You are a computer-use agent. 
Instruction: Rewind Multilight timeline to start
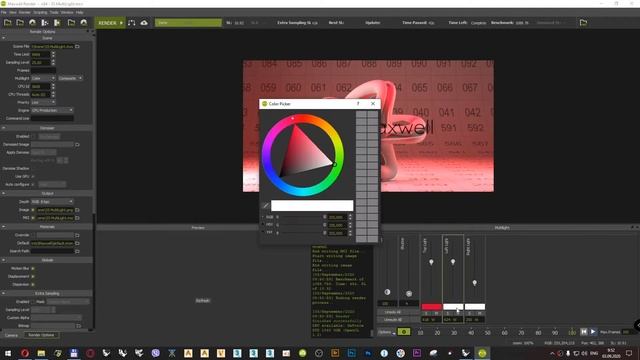(584, 332)
